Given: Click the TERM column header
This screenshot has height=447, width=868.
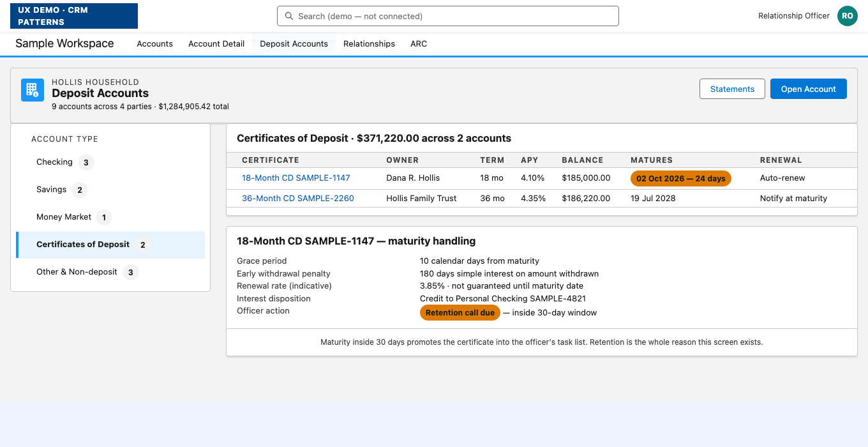Looking at the screenshot, I should coord(492,160).
